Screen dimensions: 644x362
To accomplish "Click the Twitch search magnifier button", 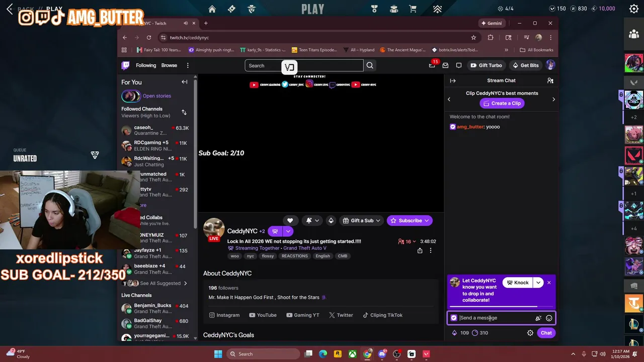I will coord(370,65).
